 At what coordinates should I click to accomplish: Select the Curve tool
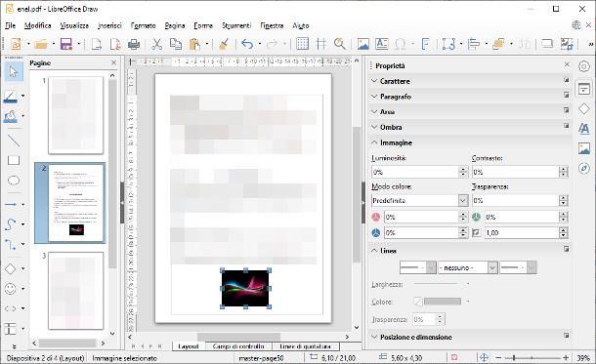pos(11,224)
